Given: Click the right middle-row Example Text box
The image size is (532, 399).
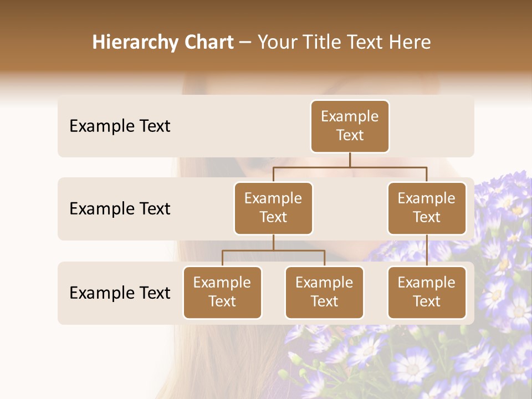Looking at the screenshot, I should [x=427, y=208].
